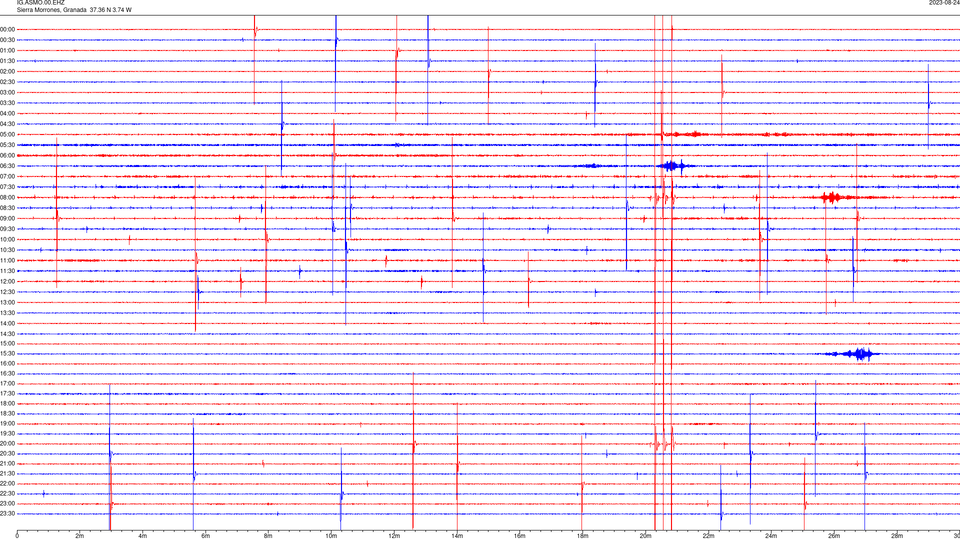
Task: Select the 20:00 time row label
Action: (8, 443)
